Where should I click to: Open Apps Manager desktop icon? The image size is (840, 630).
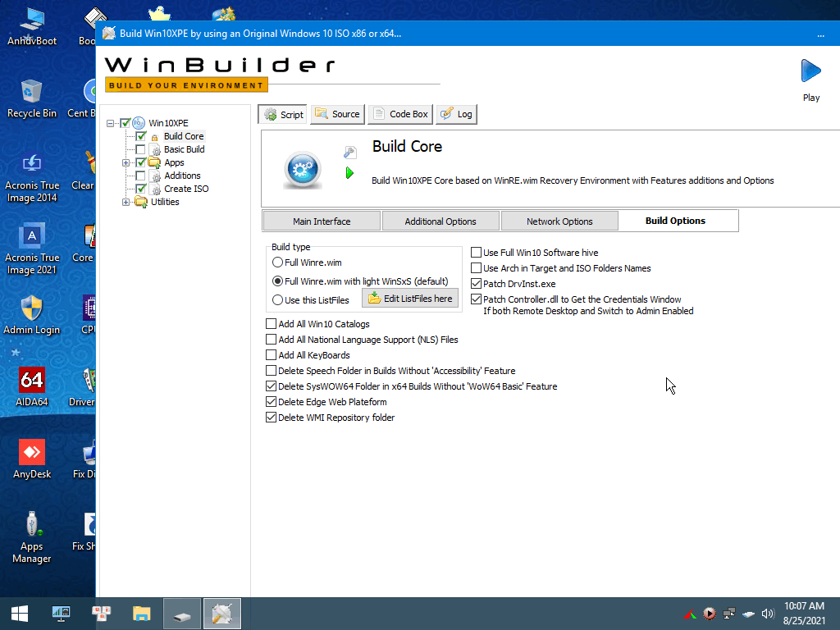click(x=32, y=537)
